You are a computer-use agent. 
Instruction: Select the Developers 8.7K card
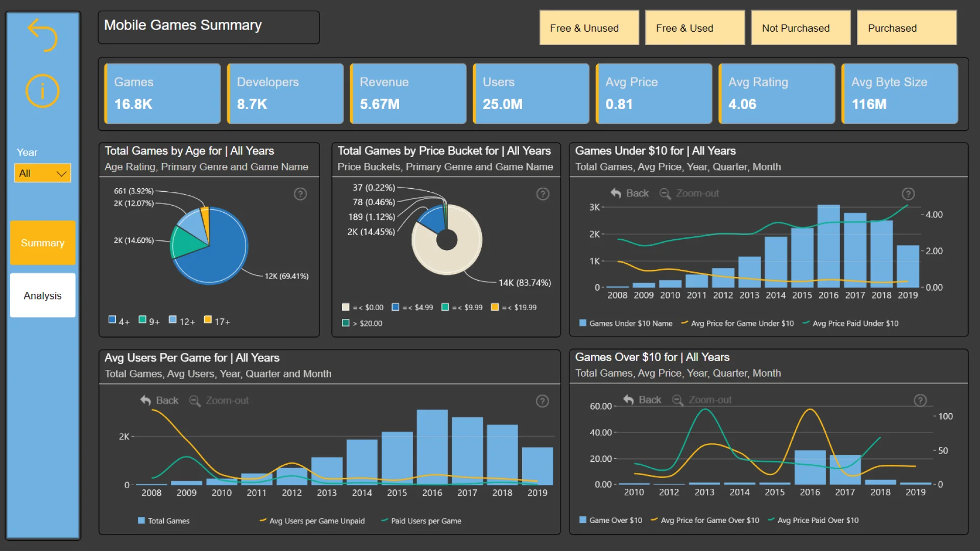pos(285,94)
